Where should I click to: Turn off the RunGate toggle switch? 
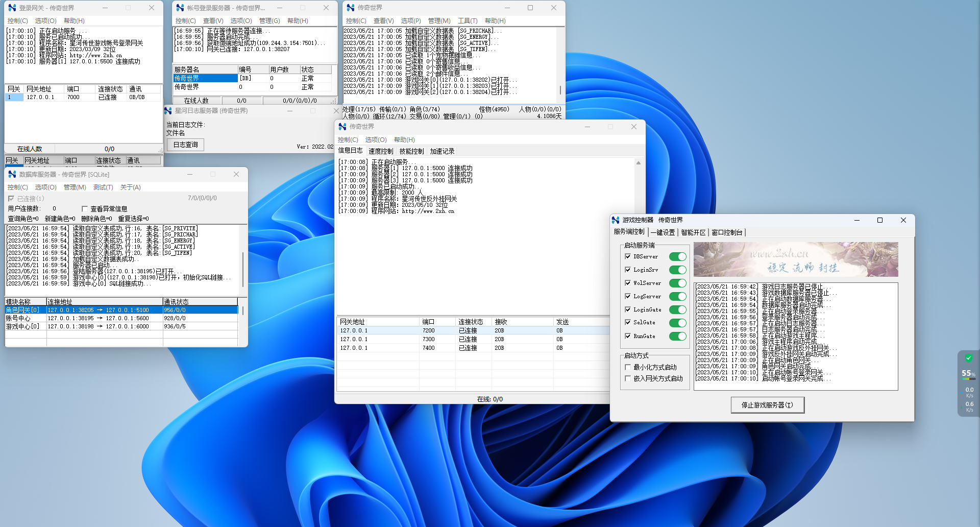click(x=677, y=337)
